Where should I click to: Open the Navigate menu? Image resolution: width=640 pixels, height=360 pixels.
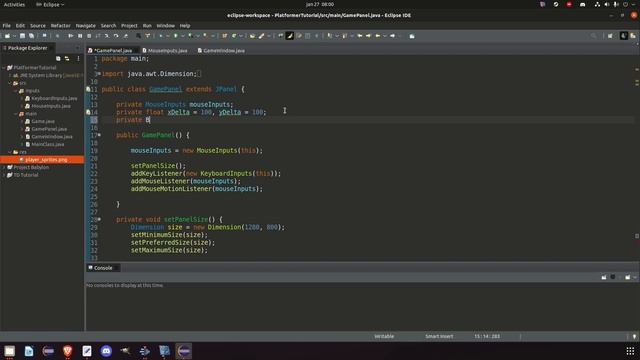click(85, 25)
